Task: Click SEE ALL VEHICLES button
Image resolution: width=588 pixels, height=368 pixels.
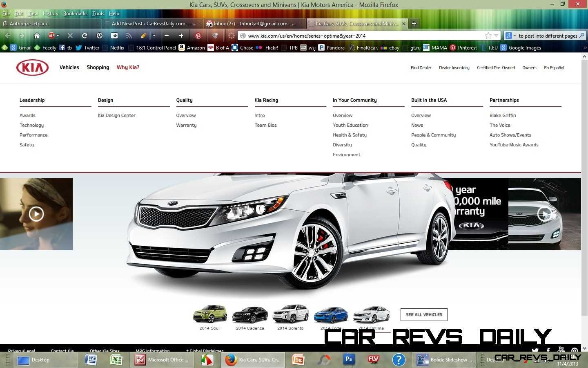Action: click(x=424, y=314)
